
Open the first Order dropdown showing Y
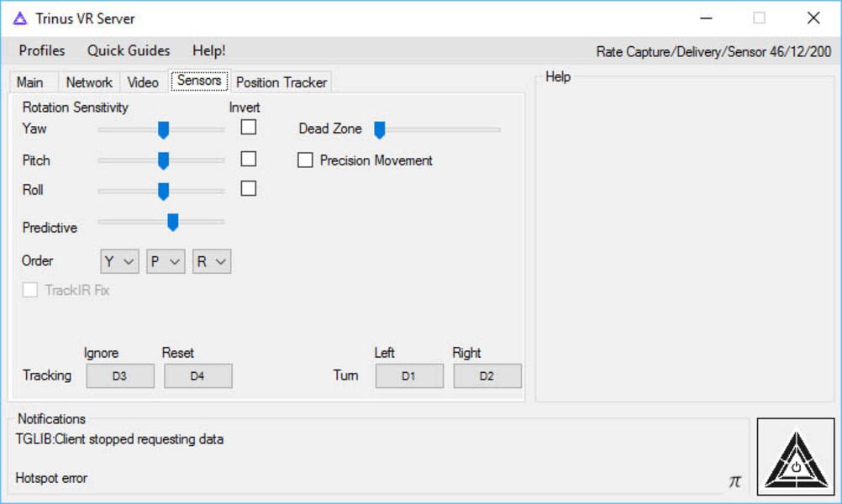click(x=119, y=261)
